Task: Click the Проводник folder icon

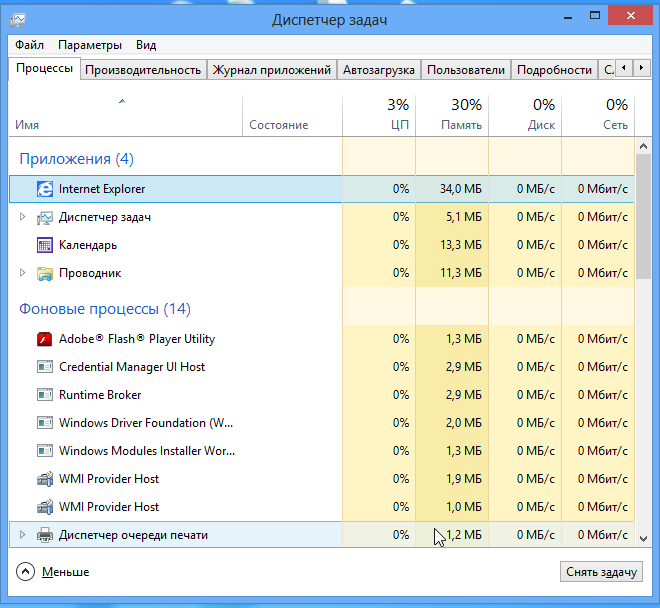Action: click(45, 273)
